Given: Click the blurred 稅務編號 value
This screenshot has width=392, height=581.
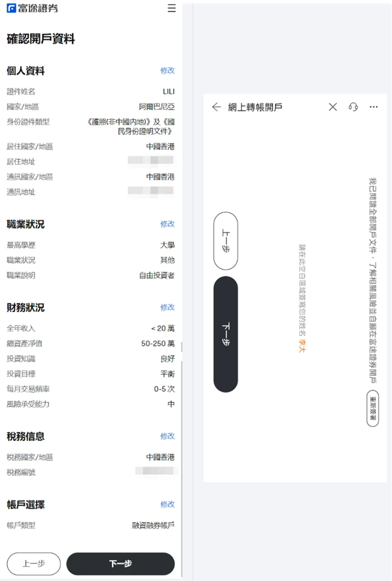Looking at the screenshot, I should [154, 471].
